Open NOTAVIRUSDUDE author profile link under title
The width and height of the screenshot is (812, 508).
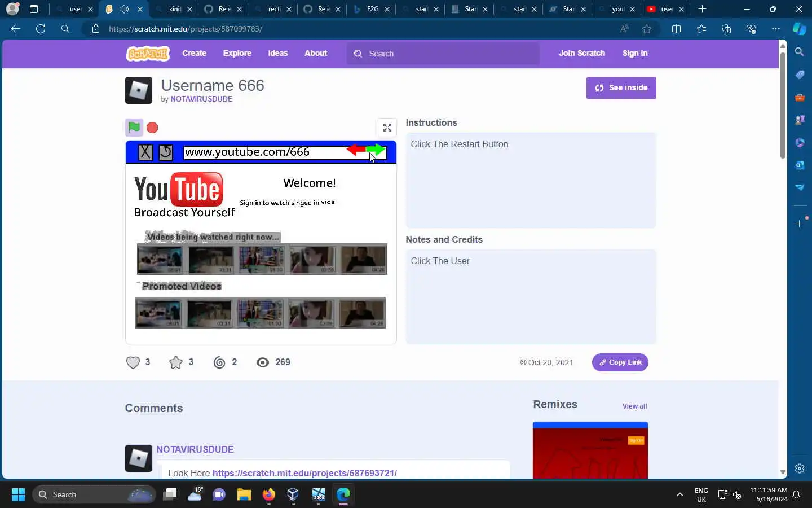tap(201, 99)
